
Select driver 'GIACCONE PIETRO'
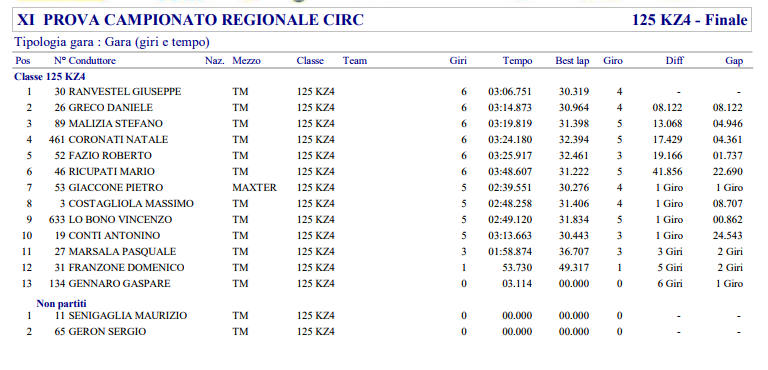[x=116, y=188]
